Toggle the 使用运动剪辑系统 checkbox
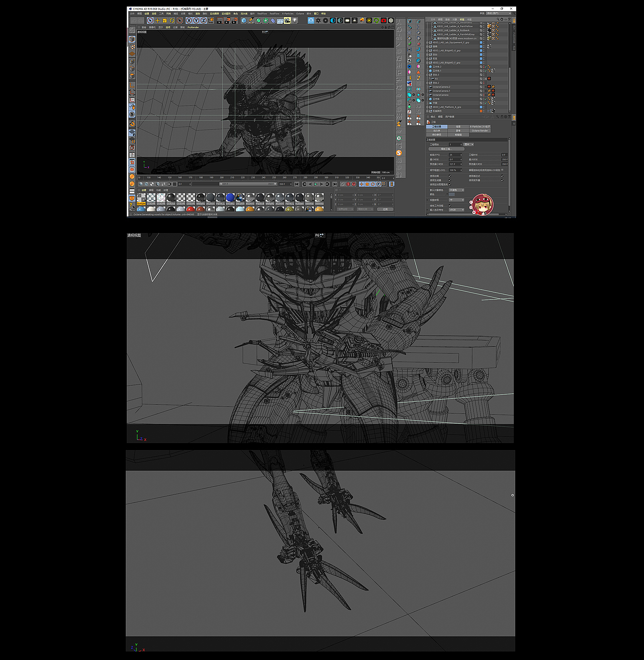Image resolution: width=644 pixels, height=660 pixels. [x=450, y=184]
